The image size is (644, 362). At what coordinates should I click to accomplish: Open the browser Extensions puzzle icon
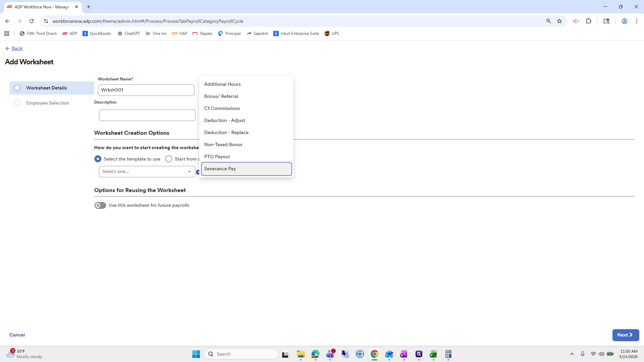(x=588, y=21)
